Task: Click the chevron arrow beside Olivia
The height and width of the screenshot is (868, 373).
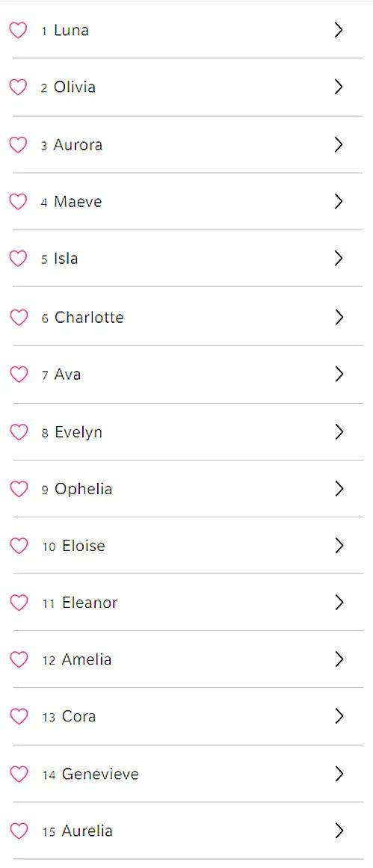Action: (339, 87)
